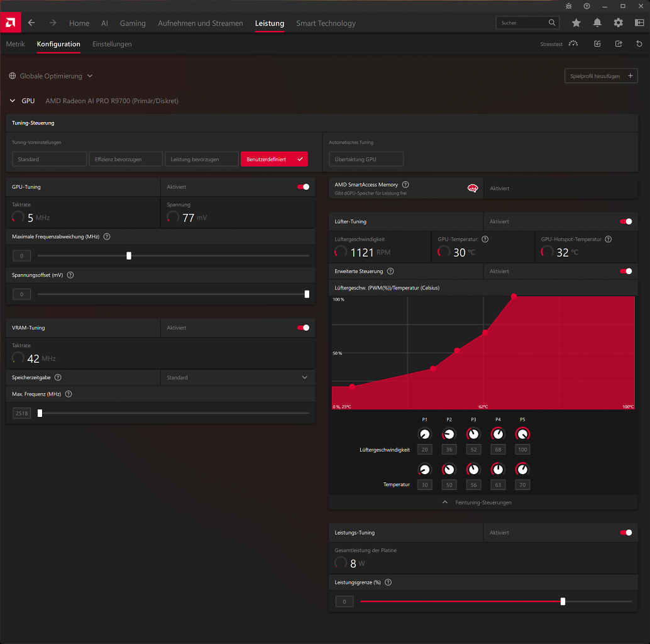
Task: Click the search magnifier icon
Action: pyautogui.click(x=552, y=23)
